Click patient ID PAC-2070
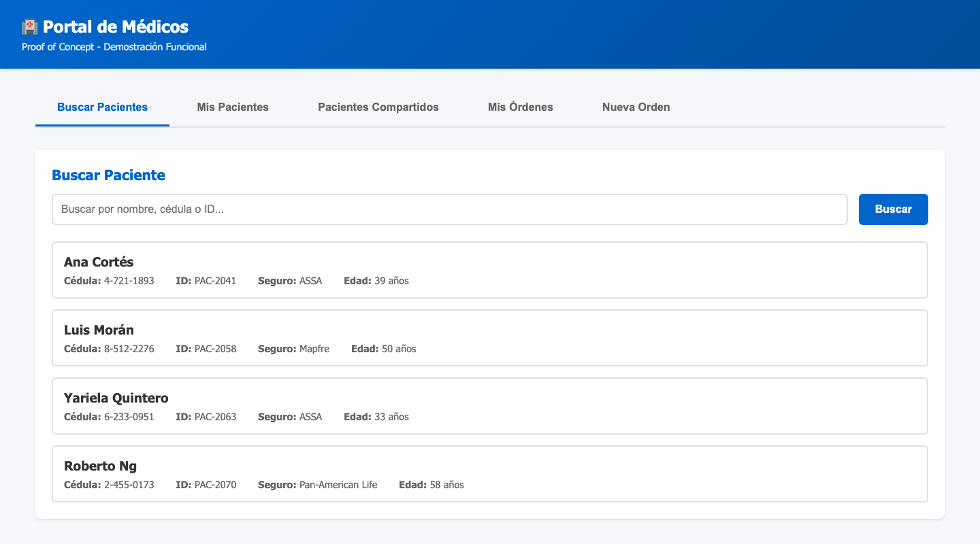The width and height of the screenshot is (980, 544). (215, 485)
